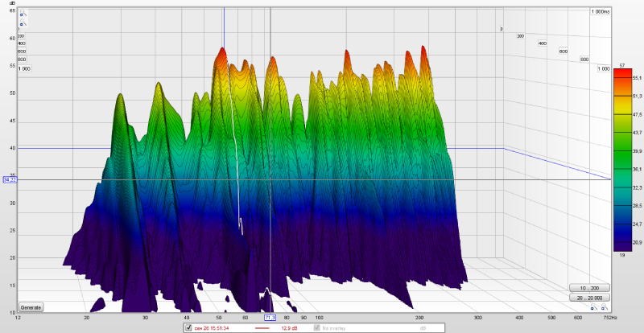Click the left horizontal zoom icon at bottom right

click(592, 307)
